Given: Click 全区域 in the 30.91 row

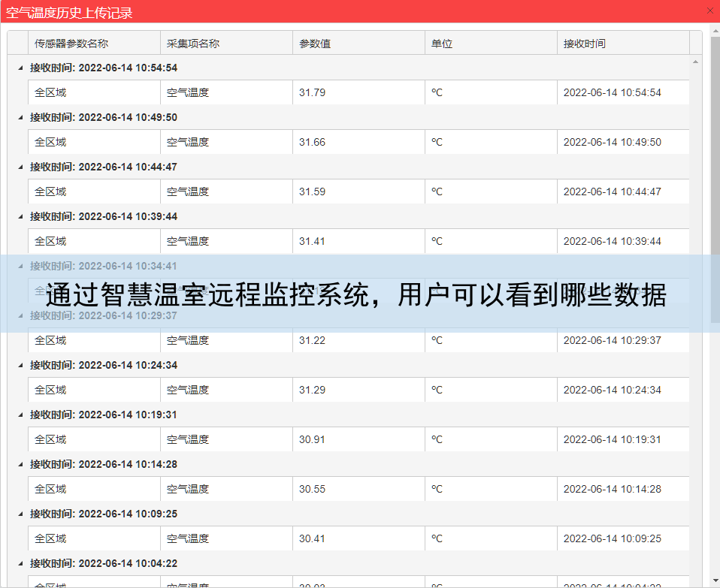Looking at the screenshot, I should tap(50, 439).
